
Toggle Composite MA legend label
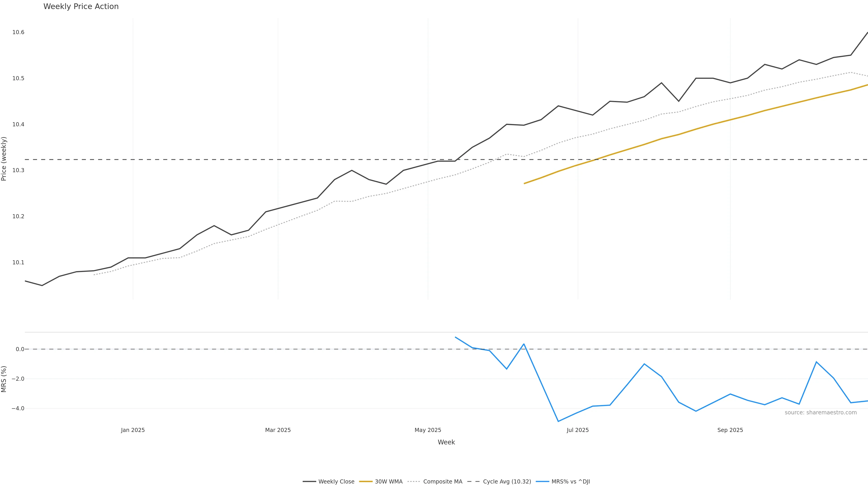pos(442,482)
